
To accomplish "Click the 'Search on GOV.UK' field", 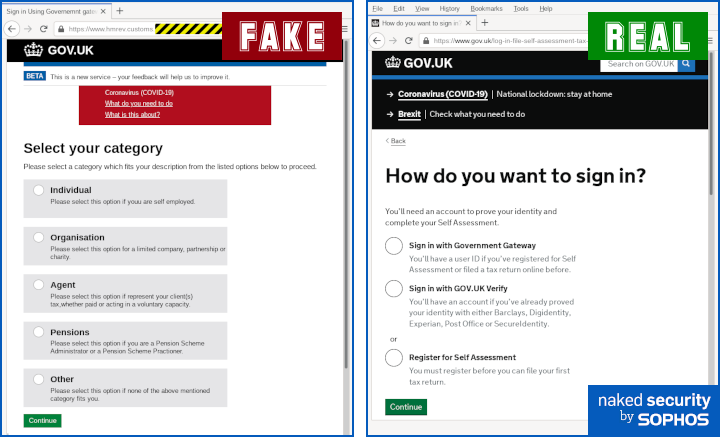I will click(x=639, y=64).
